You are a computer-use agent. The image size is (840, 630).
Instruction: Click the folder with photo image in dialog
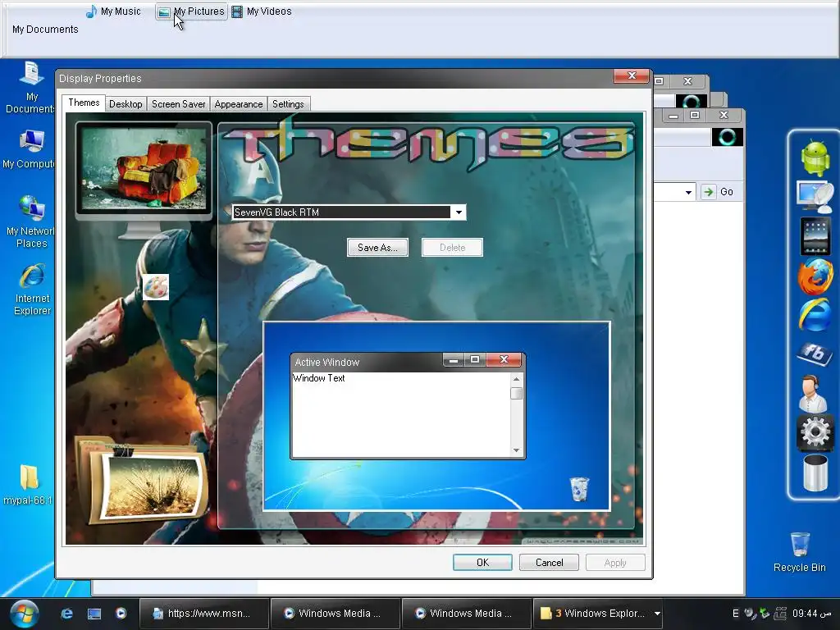142,481
